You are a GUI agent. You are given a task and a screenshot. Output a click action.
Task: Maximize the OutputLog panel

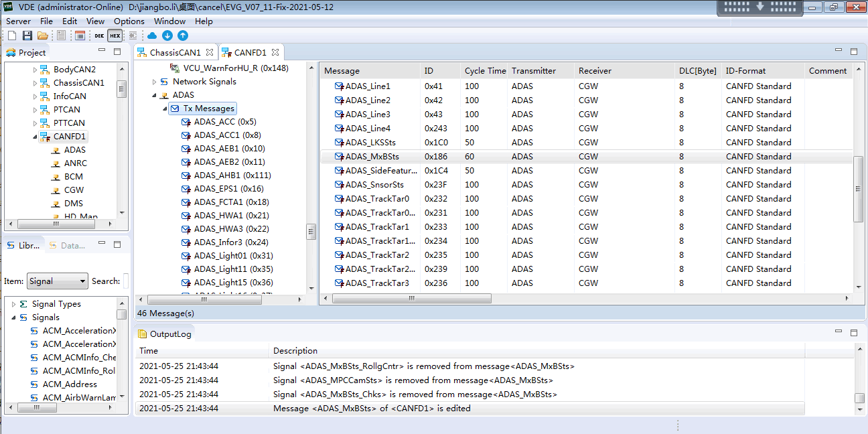(x=854, y=332)
